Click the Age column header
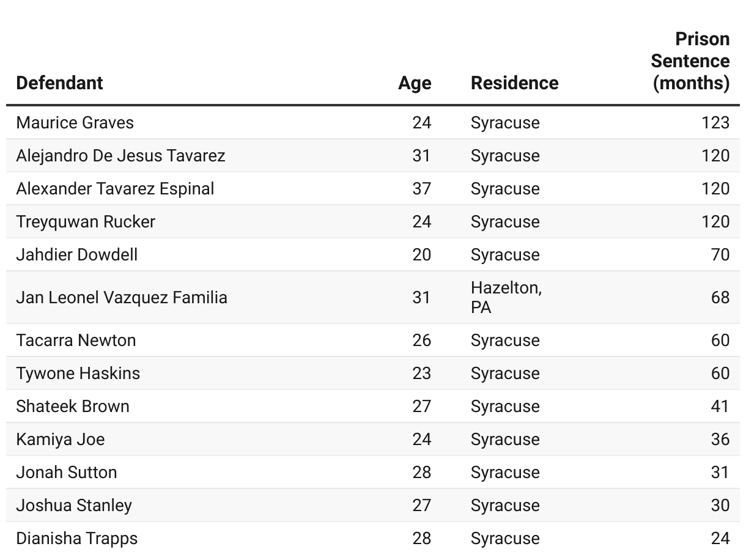The height and width of the screenshot is (560, 746). pos(415,83)
